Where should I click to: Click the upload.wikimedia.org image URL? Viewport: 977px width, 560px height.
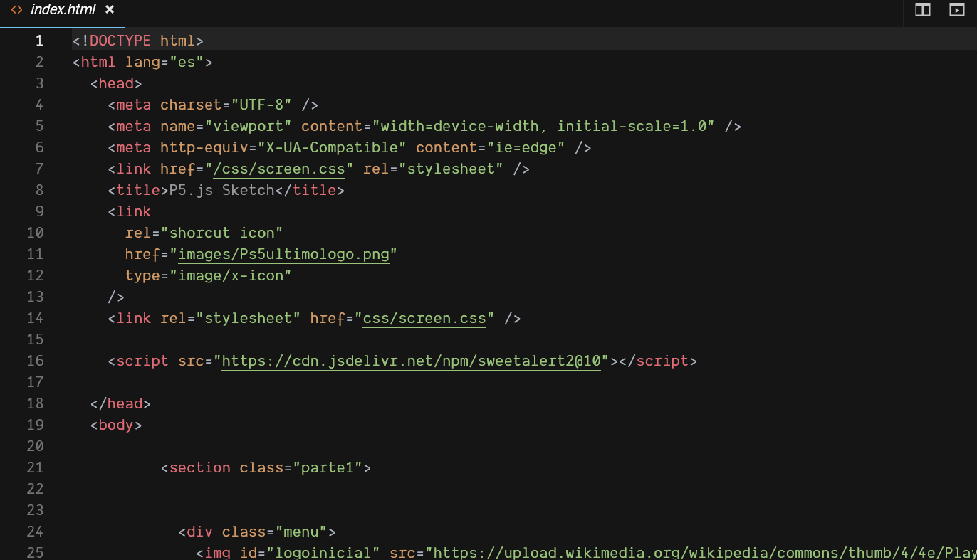[x=701, y=553]
